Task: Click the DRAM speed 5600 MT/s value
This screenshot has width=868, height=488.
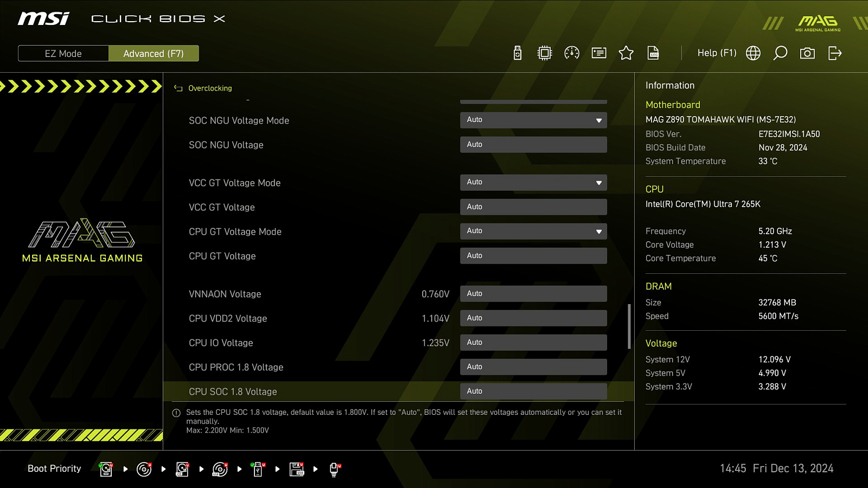Action: [778, 316]
